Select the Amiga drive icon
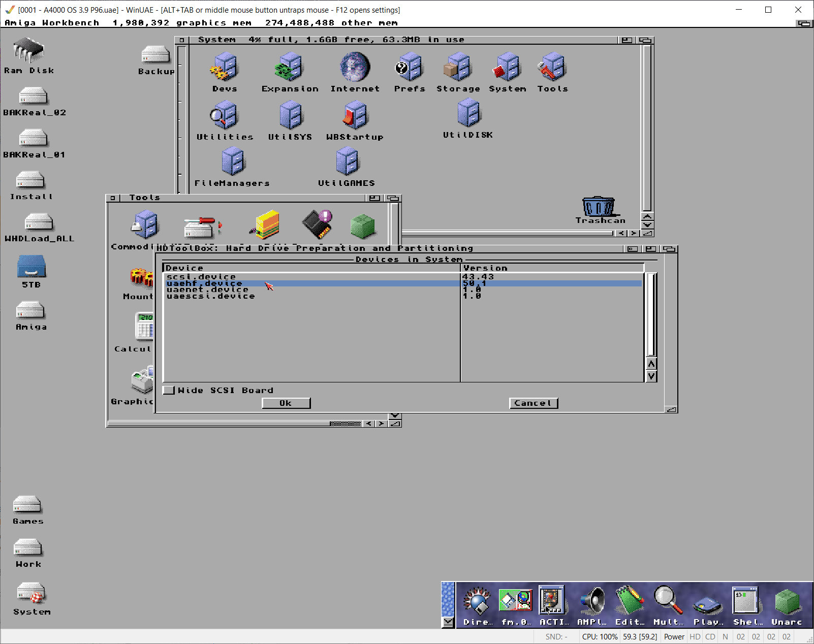The width and height of the screenshot is (814, 644). [31, 316]
